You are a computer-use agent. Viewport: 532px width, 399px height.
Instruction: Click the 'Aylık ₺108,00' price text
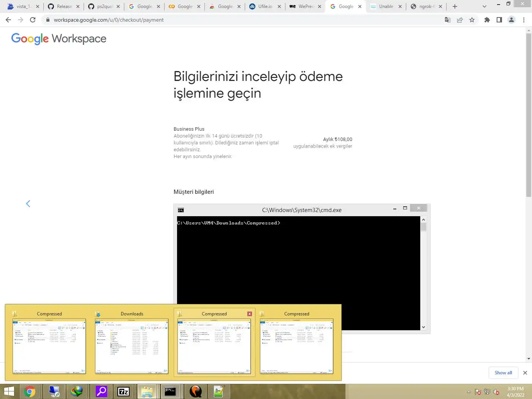coord(337,139)
